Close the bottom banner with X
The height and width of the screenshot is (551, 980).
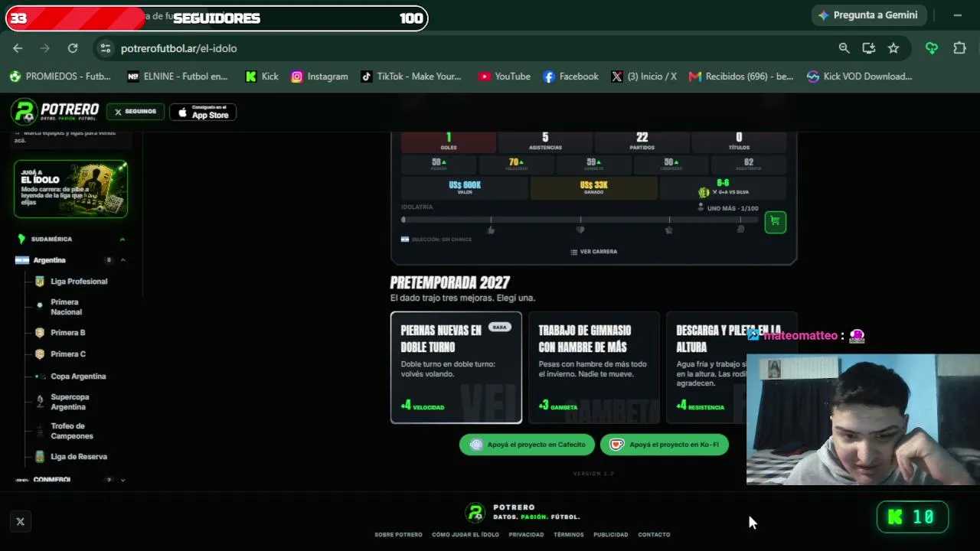click(21, 522)
